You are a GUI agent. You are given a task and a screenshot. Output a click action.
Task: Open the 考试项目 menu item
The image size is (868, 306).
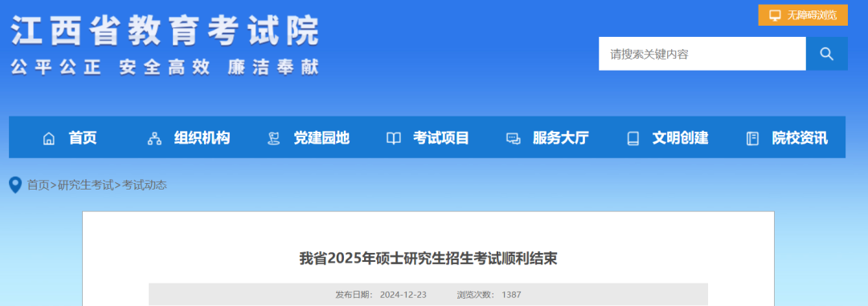tap(440, 138)
